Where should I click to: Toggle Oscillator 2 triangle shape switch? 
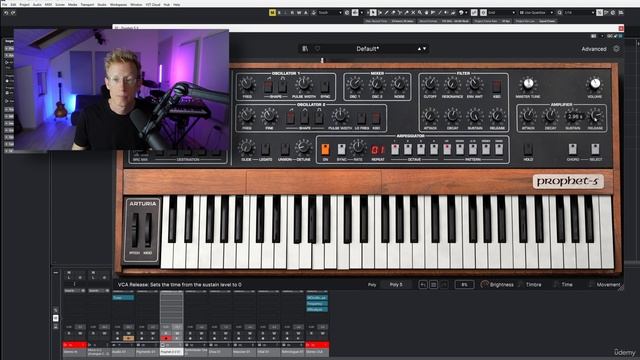304,118
